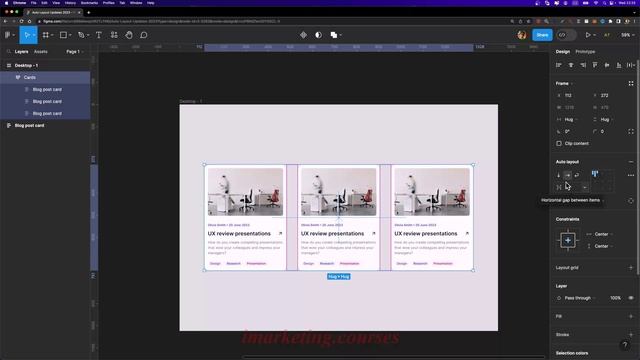Set auto layout direction to horizontal

pyautogui.click(x=568, y=175)
